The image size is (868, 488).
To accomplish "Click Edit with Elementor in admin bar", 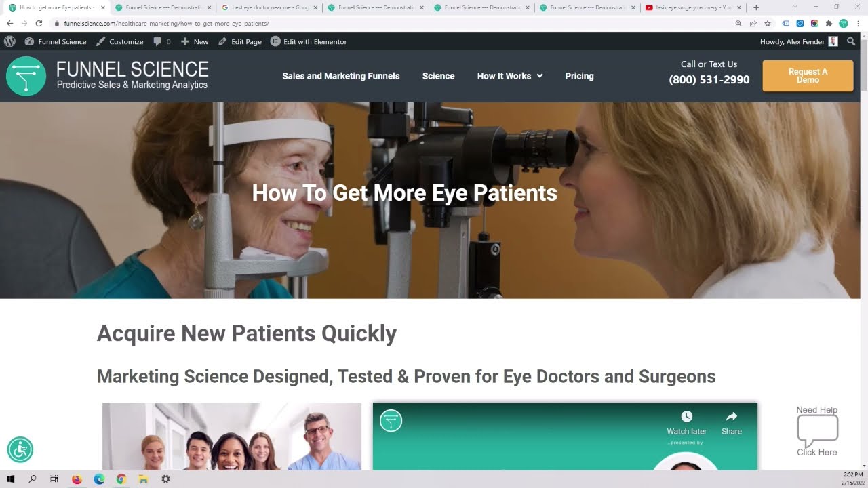I will [309, 41].
